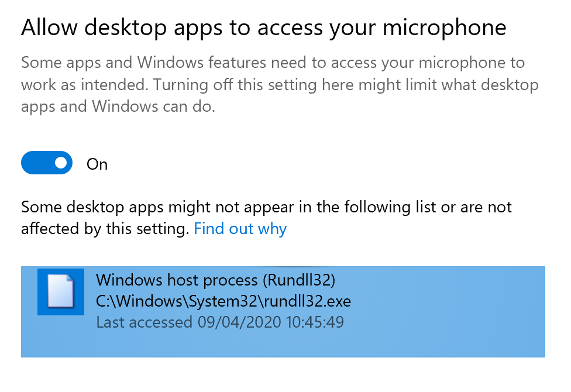The width and height of the screenshot is (571, 392).
Task: Click the 09/04/2020 date in the entry
Action: 240,322
